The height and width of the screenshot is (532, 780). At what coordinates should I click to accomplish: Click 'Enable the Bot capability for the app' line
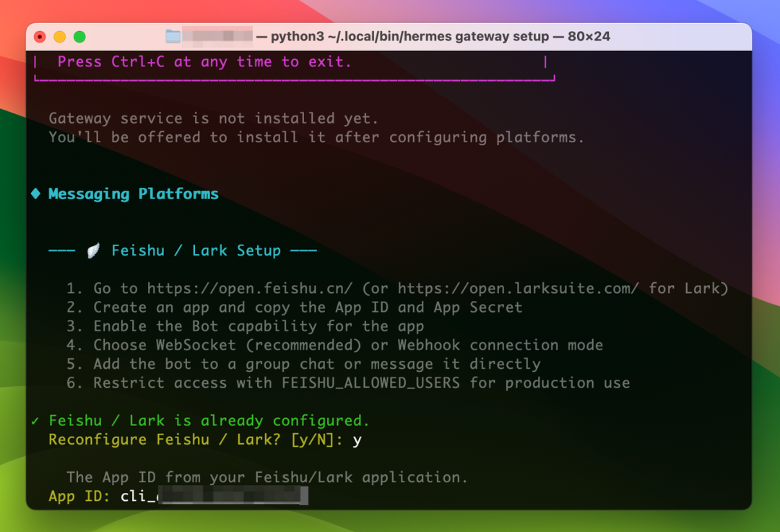246,326
